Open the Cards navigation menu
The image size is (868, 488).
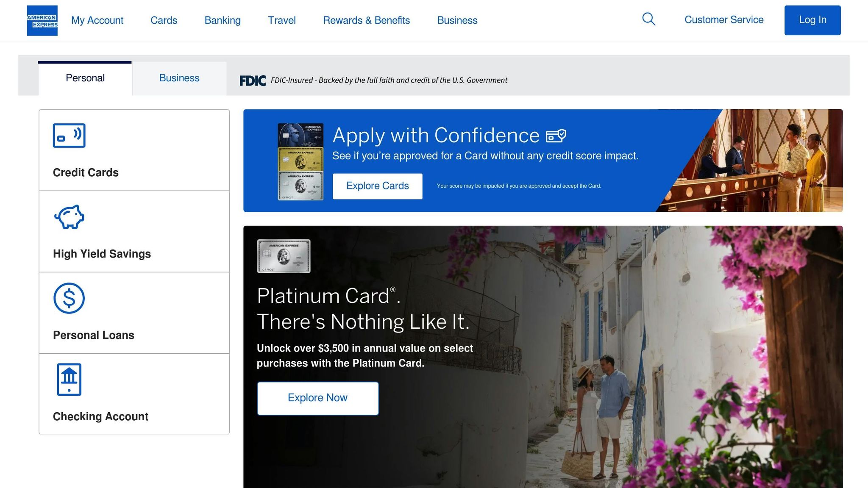(x=164, y=20)
